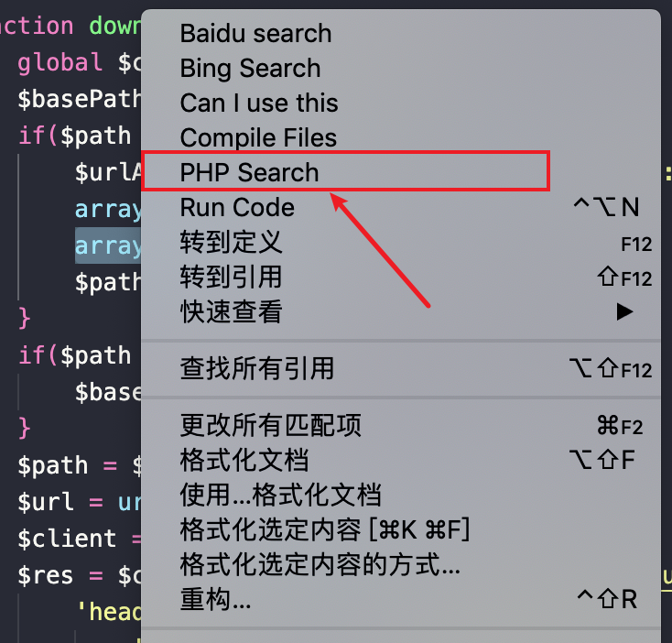Click 查找所有引用 to find references
The height and width of the screenshot is (643, 672).
pyautogui.click(x=401, y=368)
